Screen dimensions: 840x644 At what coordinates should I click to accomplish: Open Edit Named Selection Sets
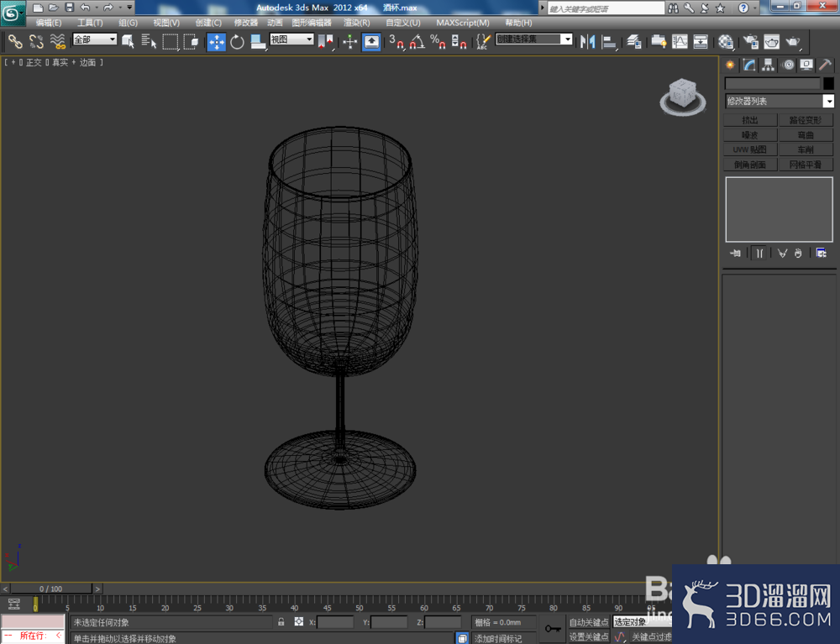[x=483, y=41]
